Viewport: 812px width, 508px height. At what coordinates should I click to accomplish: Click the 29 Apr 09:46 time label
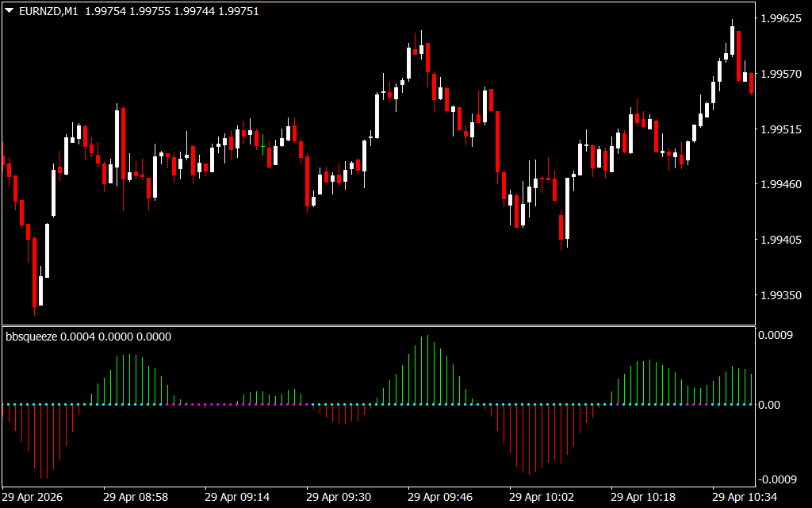click(439, 497)
